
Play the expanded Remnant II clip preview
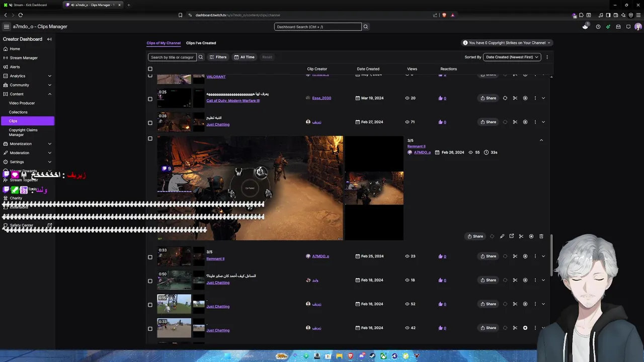tap(250, 188)
